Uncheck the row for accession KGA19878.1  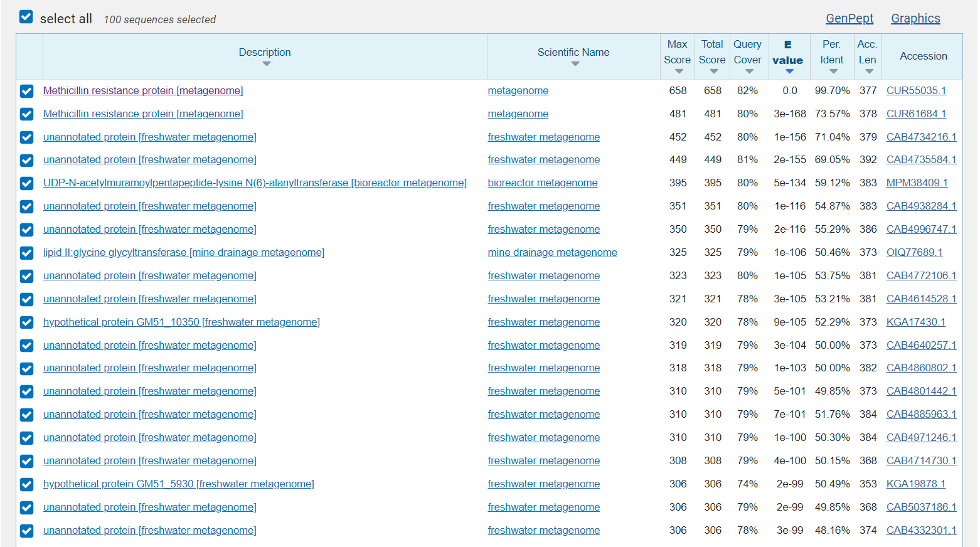[x=26, y=484]
